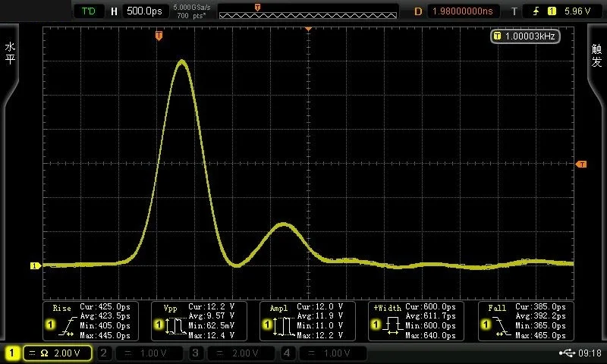607x364 pixels.
Task: Click the +Width measurement label
Action: click(387, 309)
